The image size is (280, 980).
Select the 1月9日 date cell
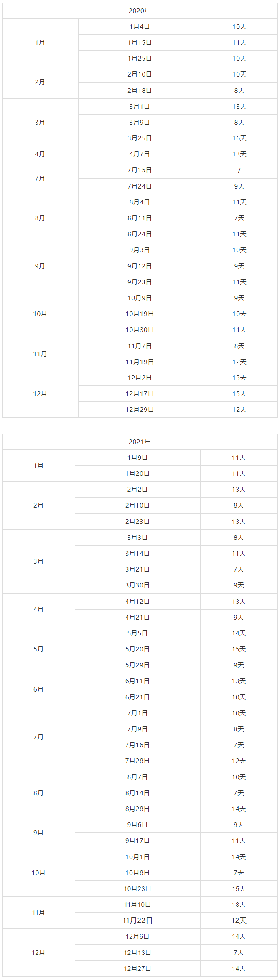coord(137,458)
